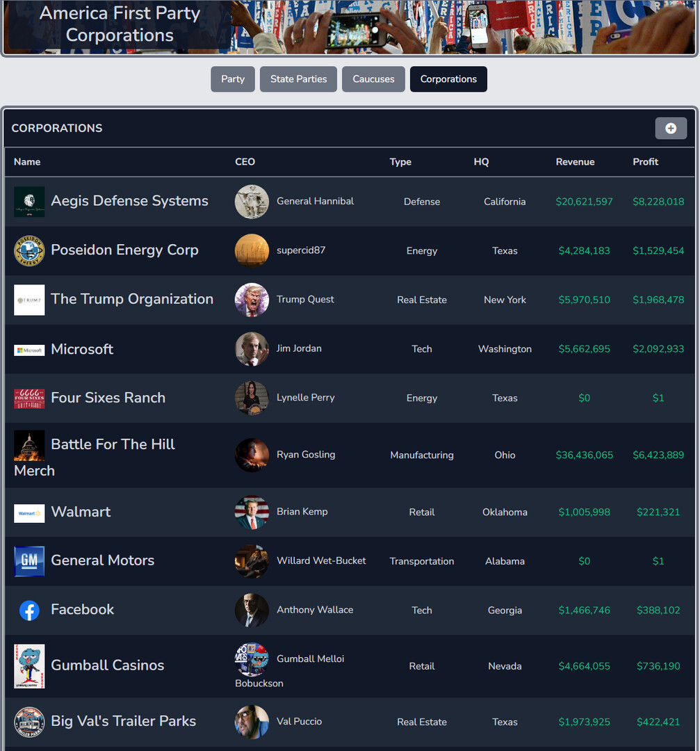Click the add corporation plus button
Image resolution: width=700 pixels, height=751 pixels.
pyautogui.click(x=670, y=128)
